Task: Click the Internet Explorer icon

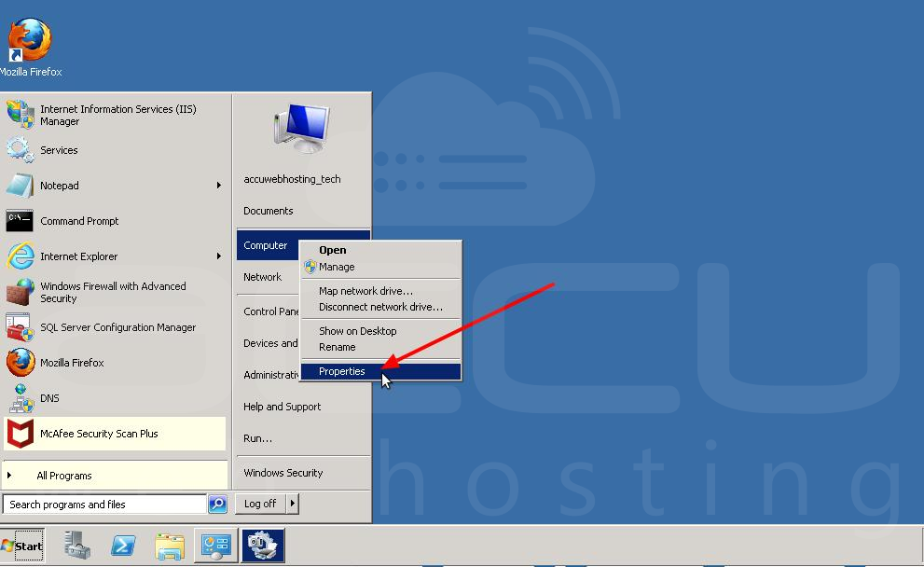Action: 20,256
